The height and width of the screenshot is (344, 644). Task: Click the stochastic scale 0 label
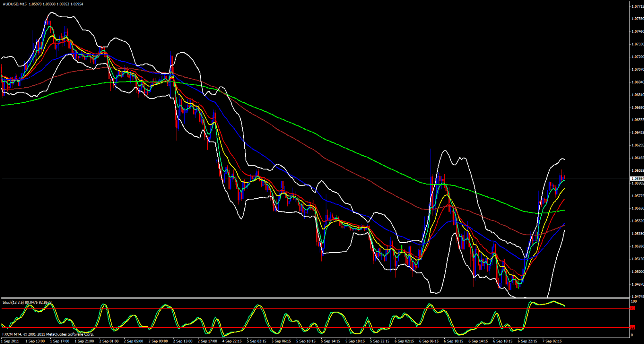[x=632, y=335]
